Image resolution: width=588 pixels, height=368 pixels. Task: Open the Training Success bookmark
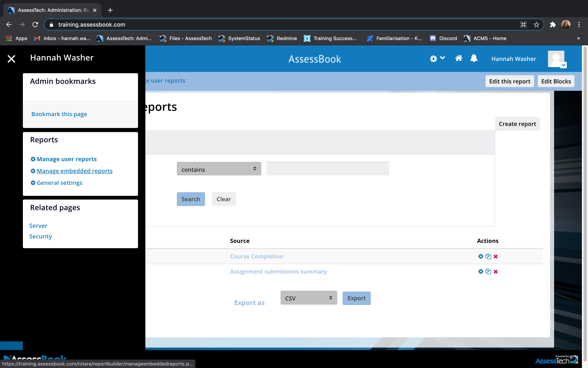click(331, 38)
